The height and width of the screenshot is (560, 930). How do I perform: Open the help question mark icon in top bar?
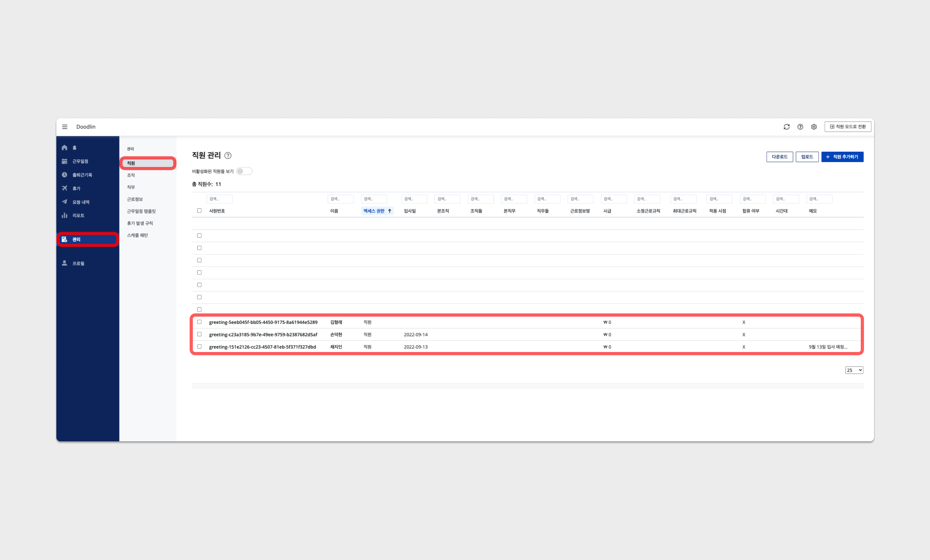click(800, 127)
